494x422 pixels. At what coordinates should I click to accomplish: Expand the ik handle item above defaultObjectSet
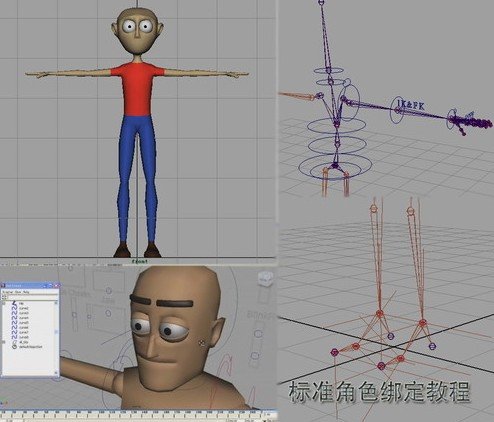pyautogui.click(x=4, y=342)
